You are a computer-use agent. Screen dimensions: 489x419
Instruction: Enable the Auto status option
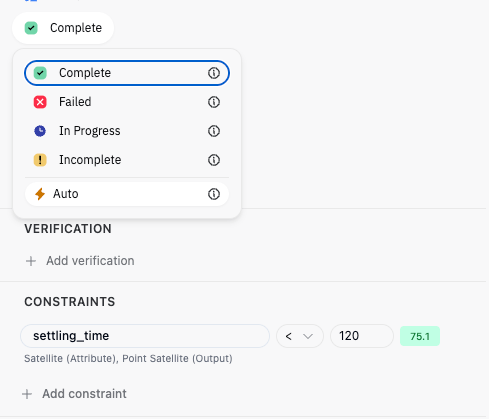[127, 194]
